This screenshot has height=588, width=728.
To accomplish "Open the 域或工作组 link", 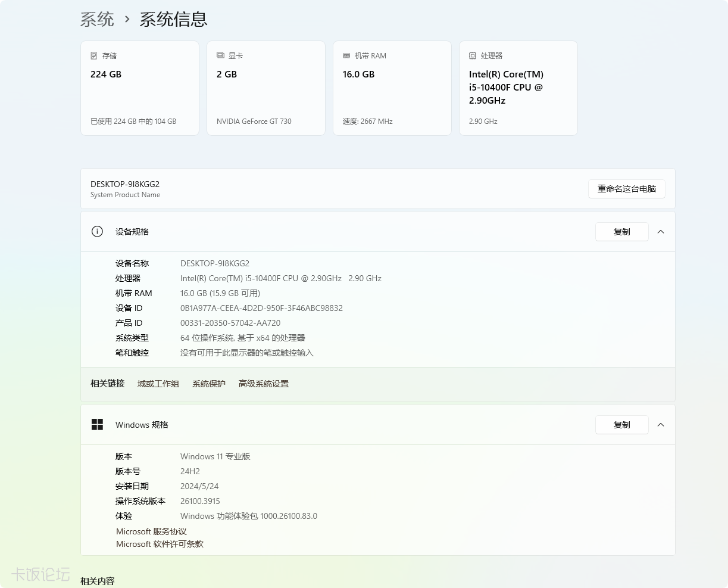I will coord(158,384).
